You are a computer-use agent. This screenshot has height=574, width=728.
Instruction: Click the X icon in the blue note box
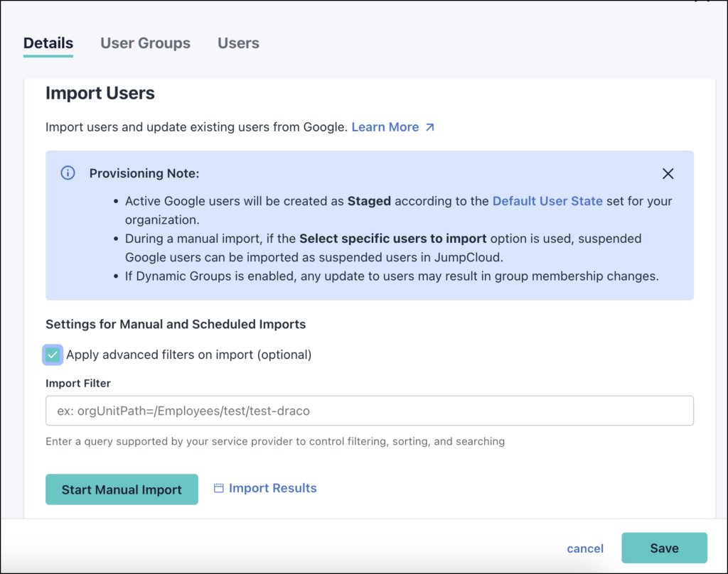[x=668, y=173]
